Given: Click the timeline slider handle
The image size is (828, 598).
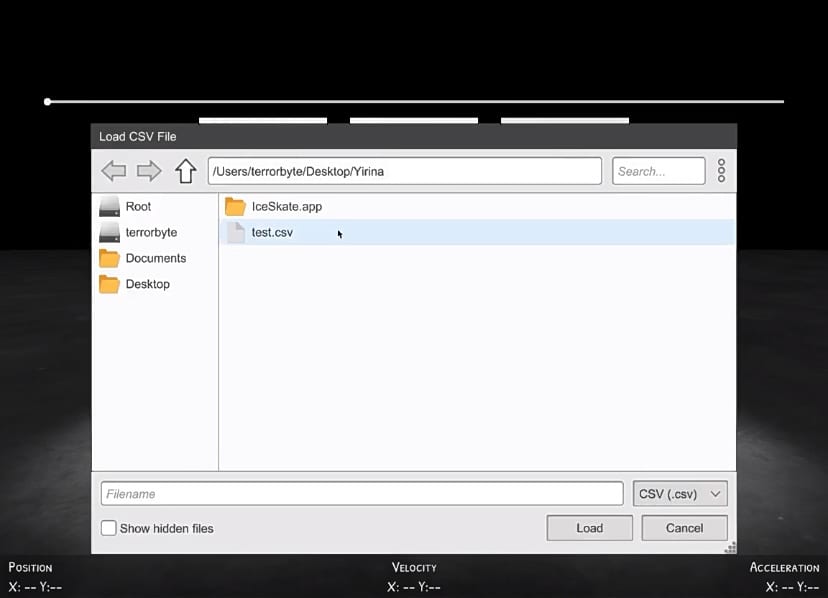Looking at the screenshot, I should pyautogui.click(x=48, y=101).
